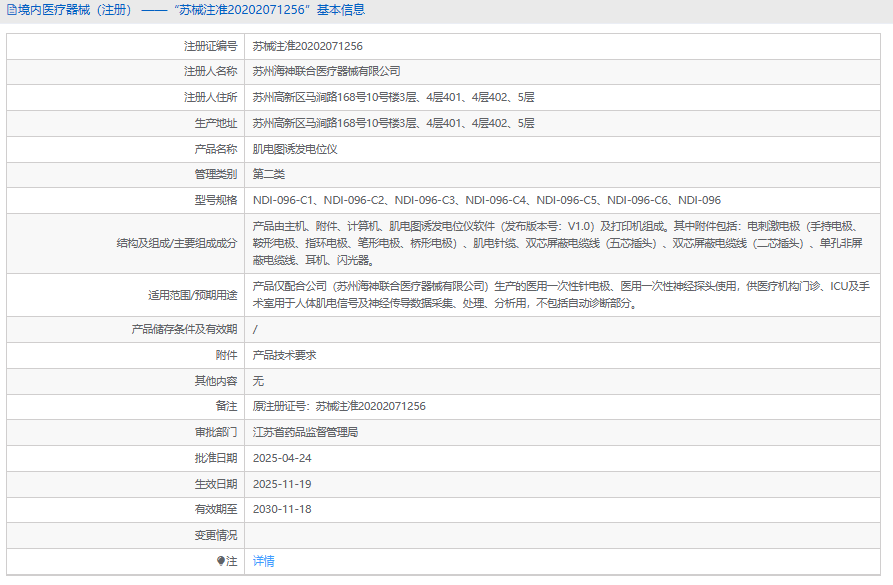Select effective date 2025-11-19
893x585 pixels.
click(x=282, y=484)
